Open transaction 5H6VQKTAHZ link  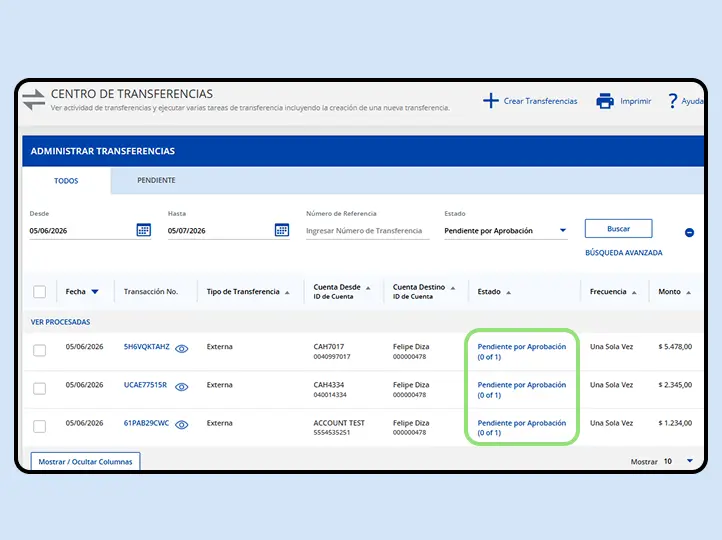(146, 347)
